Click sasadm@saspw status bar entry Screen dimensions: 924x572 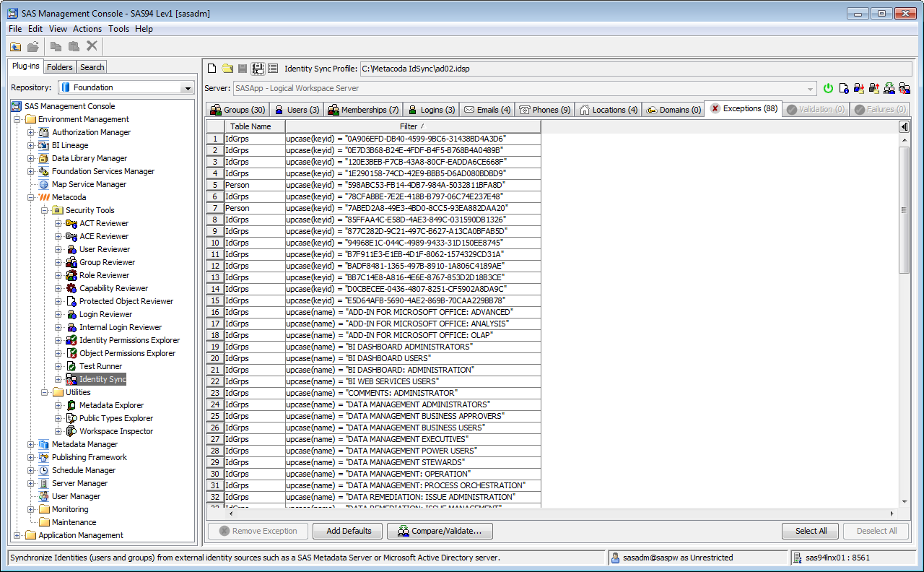697,558
